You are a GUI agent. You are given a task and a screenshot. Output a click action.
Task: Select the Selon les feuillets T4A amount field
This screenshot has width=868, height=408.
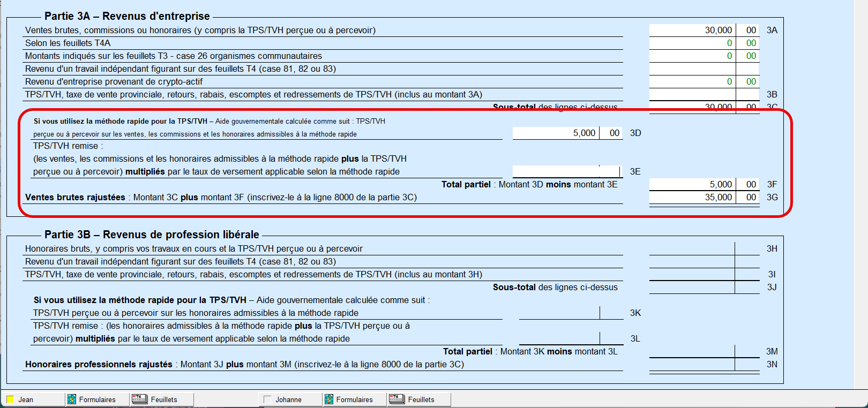pos(704,43)
